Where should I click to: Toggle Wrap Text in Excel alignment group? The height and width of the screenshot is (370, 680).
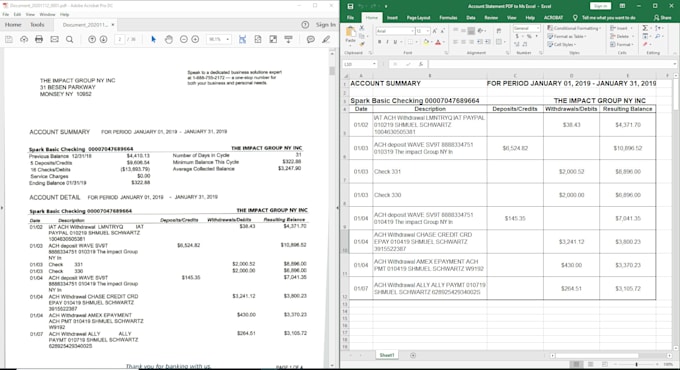(499, 31)
